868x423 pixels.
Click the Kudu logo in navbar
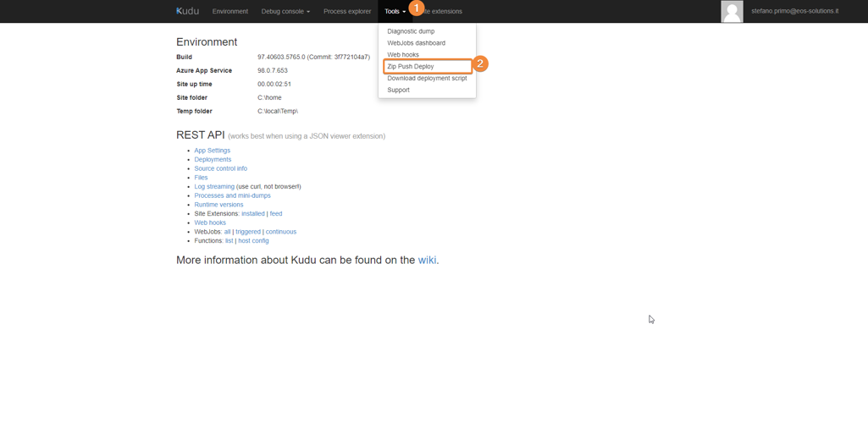[x=187, y=11]
